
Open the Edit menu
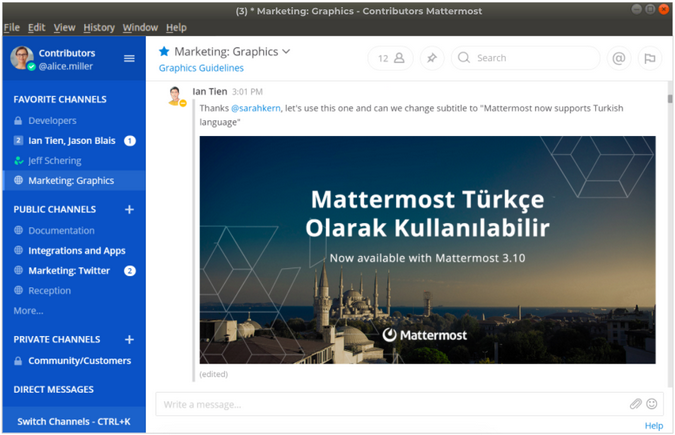(x=37, y=28)
